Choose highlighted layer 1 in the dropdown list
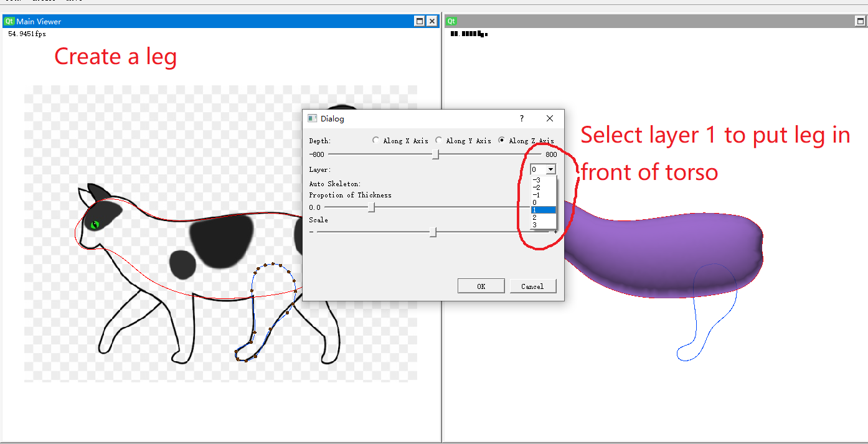Viewport: 868px width, 444px height. click(x=543, y=210)
